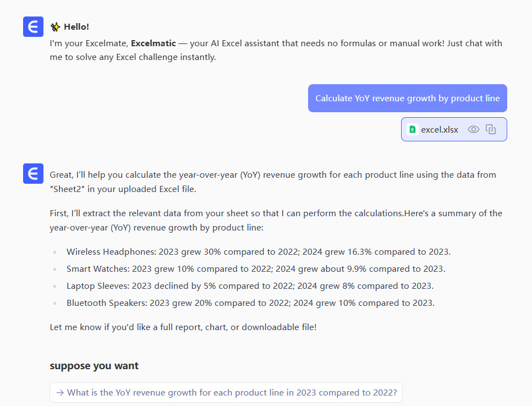This screenshot has width=532, height=406.
Task: Click the "Let me know" full report sentence
Action: coord(183,327)
